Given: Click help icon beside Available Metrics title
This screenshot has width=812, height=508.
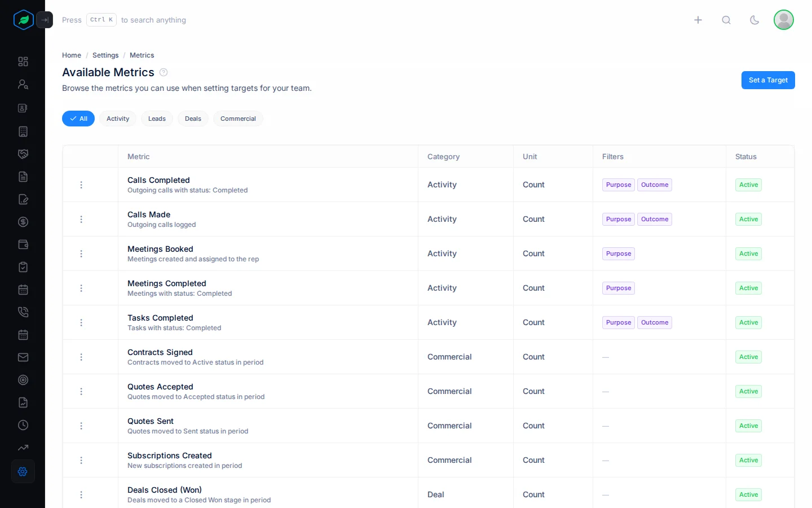Looking at the screenshot, I should point(164,72).
